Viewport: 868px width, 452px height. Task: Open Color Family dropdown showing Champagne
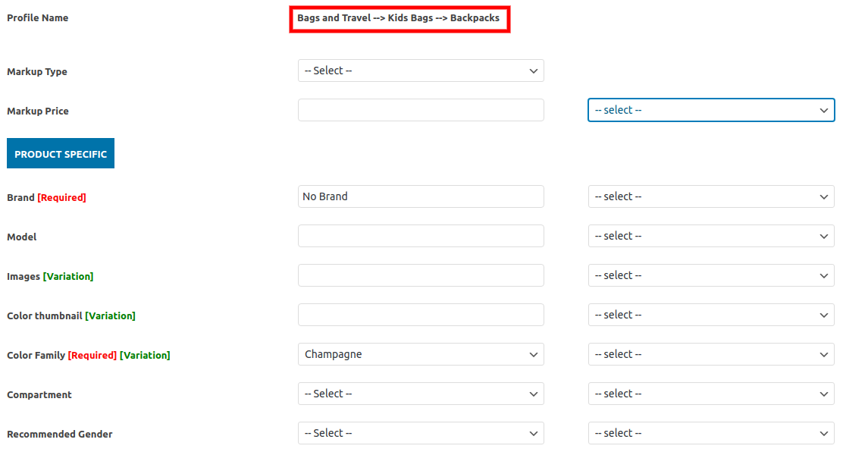(421, 354)
